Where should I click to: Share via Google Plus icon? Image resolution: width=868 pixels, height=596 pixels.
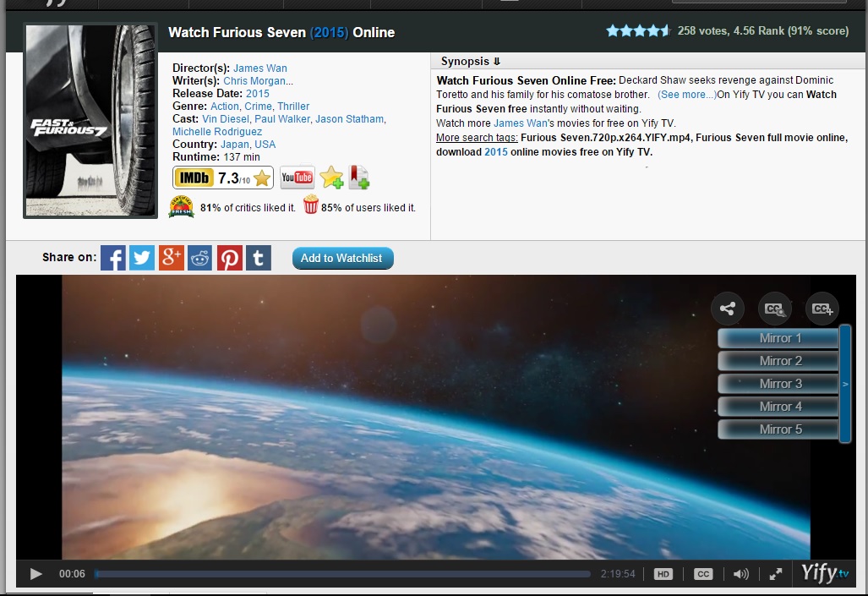[171, 258]
